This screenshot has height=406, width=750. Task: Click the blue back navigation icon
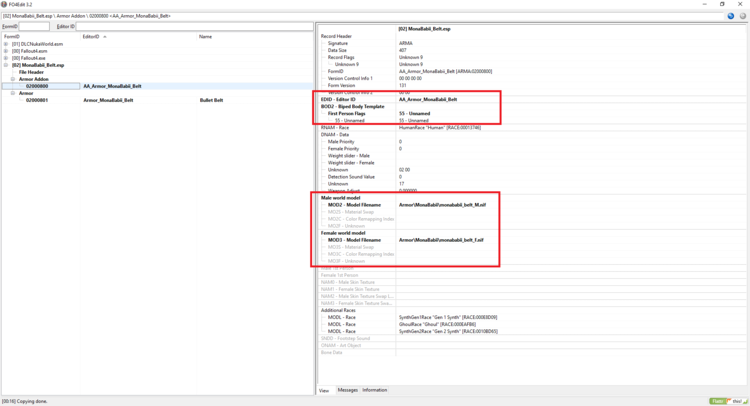point(730,16)
